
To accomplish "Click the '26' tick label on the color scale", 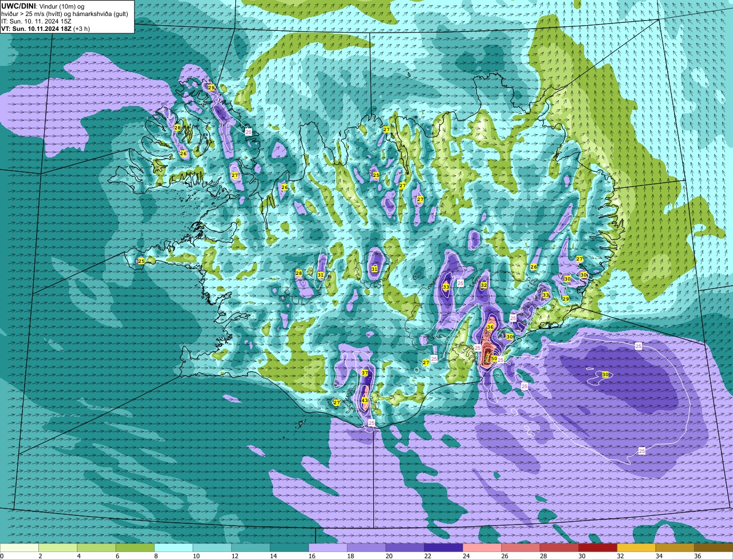I will pos(505,556).
